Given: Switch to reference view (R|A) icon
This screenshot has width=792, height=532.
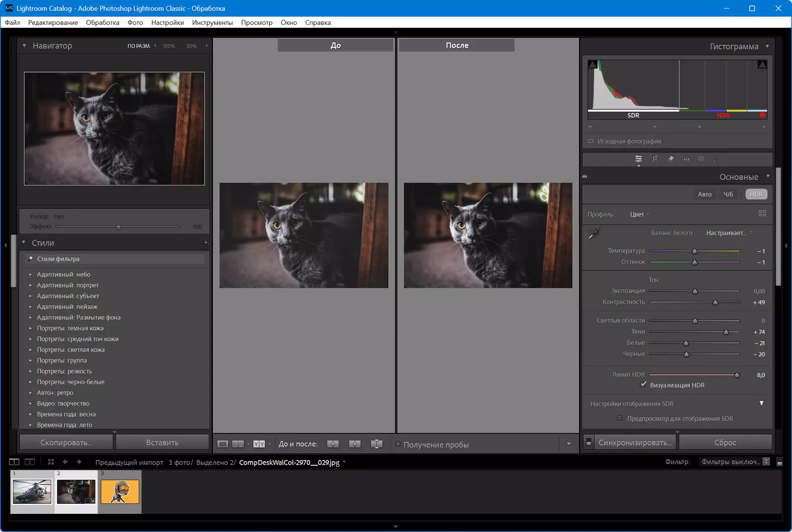Looking at the screenshot, I should click(x=238, y=444).
